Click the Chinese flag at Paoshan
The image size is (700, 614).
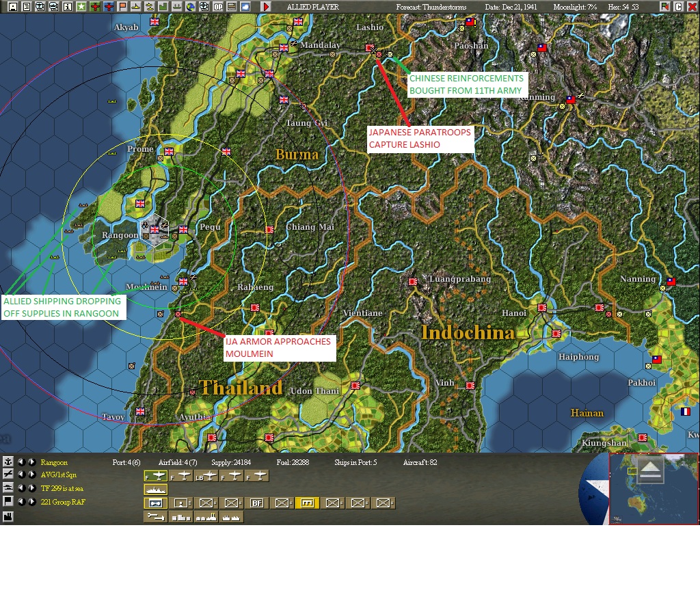(x=470, y=21)
